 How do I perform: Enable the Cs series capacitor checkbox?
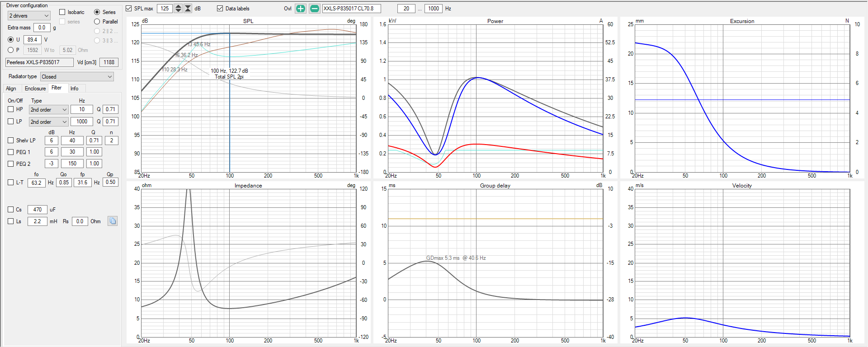(x=11, y=210)
